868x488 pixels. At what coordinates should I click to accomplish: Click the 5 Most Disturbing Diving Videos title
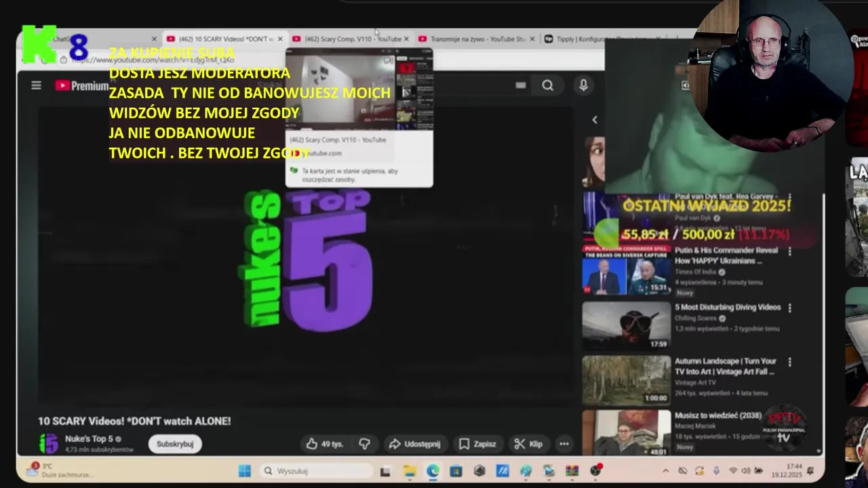[728, 307]
